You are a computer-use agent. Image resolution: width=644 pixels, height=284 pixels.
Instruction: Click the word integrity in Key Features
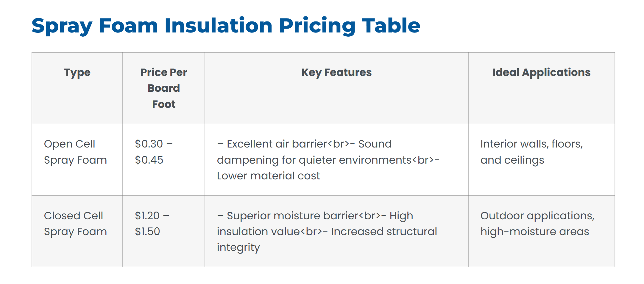coord(238,247)
